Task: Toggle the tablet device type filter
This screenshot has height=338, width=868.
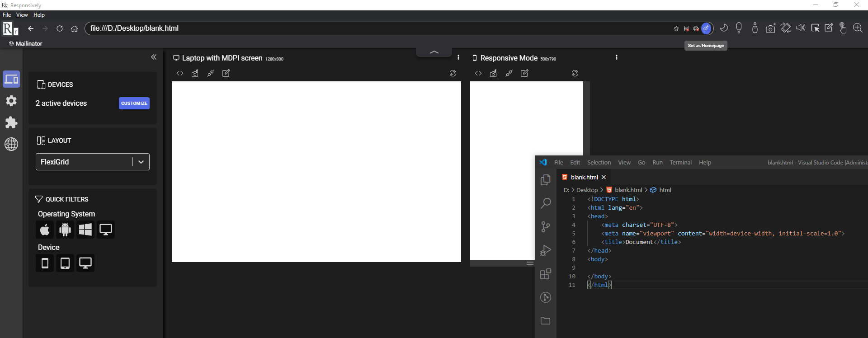Action: point(65,263)
